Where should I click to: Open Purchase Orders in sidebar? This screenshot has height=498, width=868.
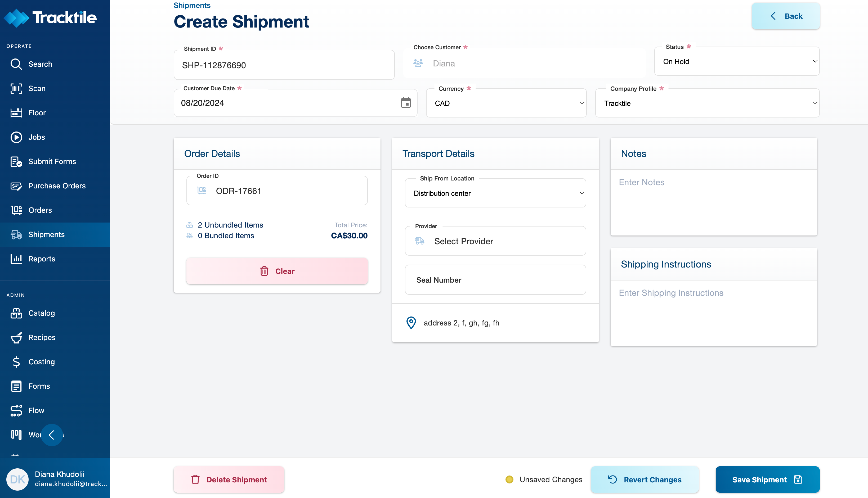pyautogui.click(x=57, y=186)
